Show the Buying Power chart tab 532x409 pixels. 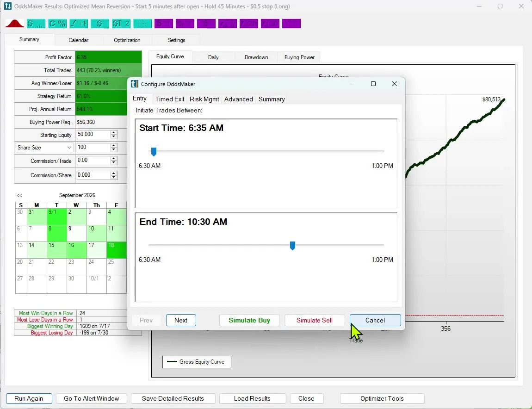pos(299,57)
